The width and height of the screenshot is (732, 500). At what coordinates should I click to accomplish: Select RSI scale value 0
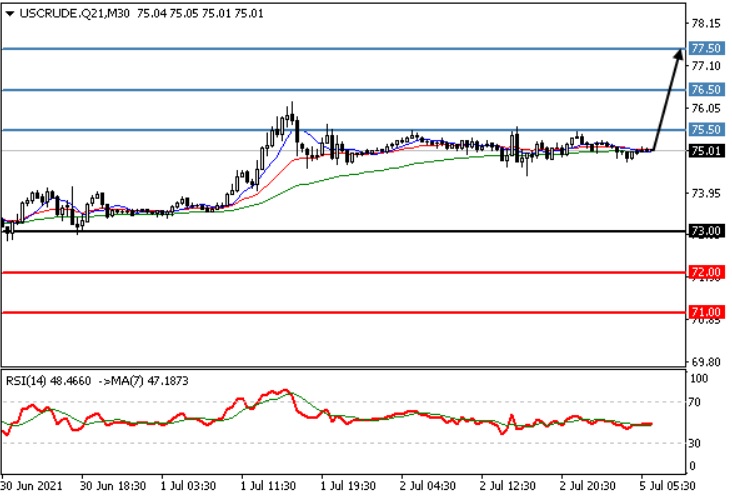click(692, 466)
